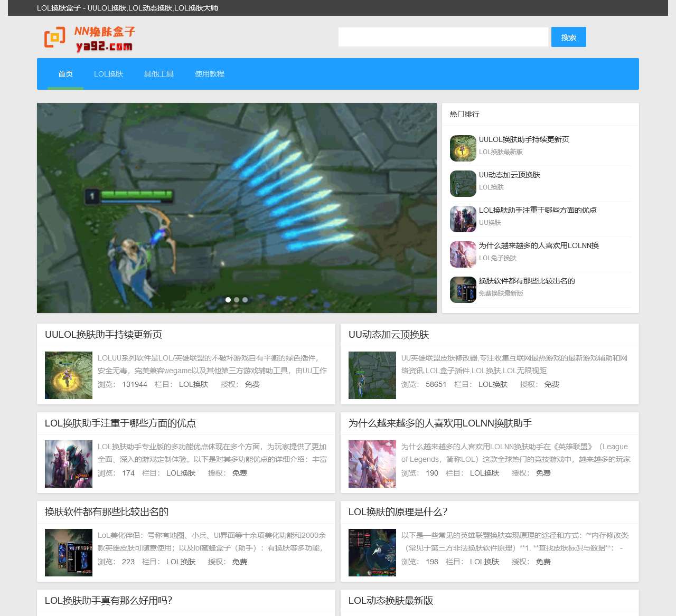Click sidebar thumbnail for 换肤软件都有那些比较出名的

463,290
